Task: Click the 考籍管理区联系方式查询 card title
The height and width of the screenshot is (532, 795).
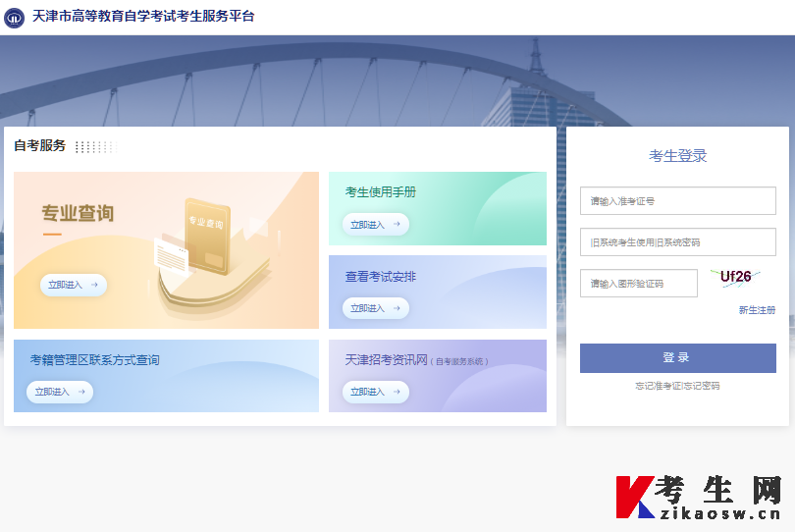Action: coord(95,360)
